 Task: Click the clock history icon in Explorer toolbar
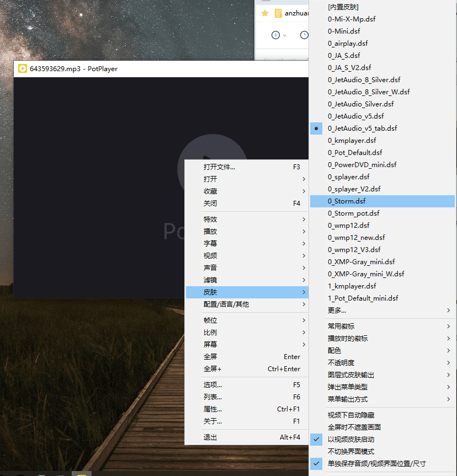pyautogui.click(x=304, y=34)
